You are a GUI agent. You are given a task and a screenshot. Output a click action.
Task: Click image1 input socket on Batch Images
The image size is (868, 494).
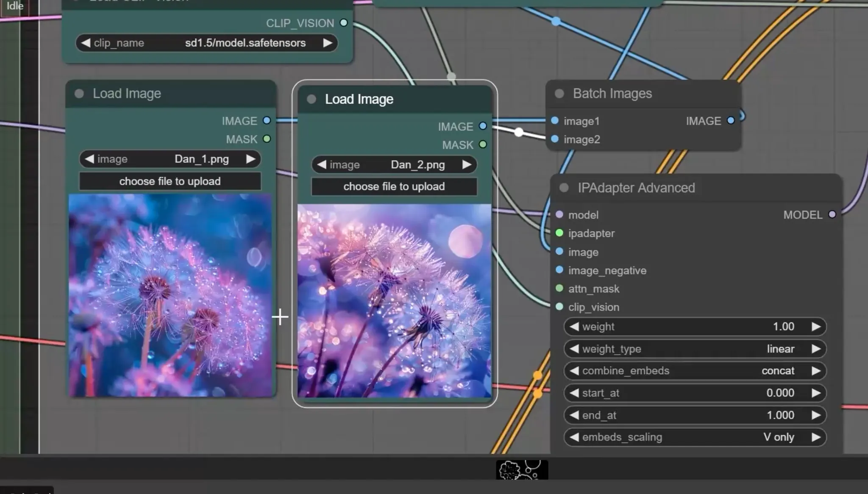[x=555, y=121]
